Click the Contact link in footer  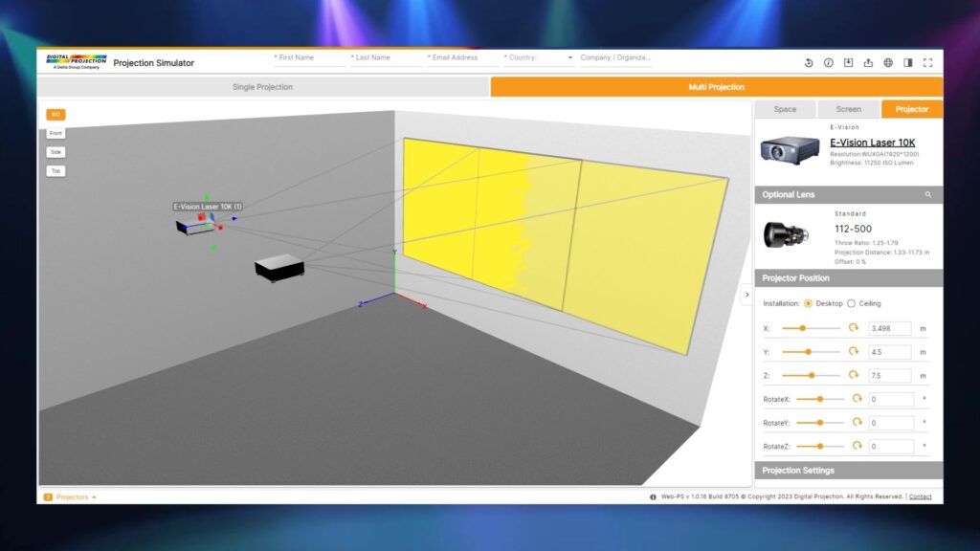tap(920, 497)
